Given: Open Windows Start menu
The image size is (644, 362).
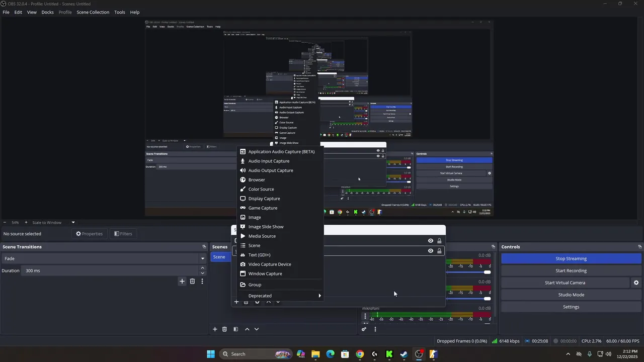Looking at the screenshot, I should pos(211,354).
